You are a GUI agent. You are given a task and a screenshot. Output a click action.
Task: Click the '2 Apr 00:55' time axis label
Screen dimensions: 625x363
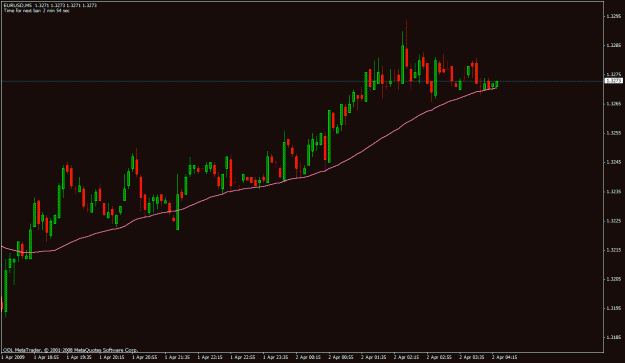[341, 357]
